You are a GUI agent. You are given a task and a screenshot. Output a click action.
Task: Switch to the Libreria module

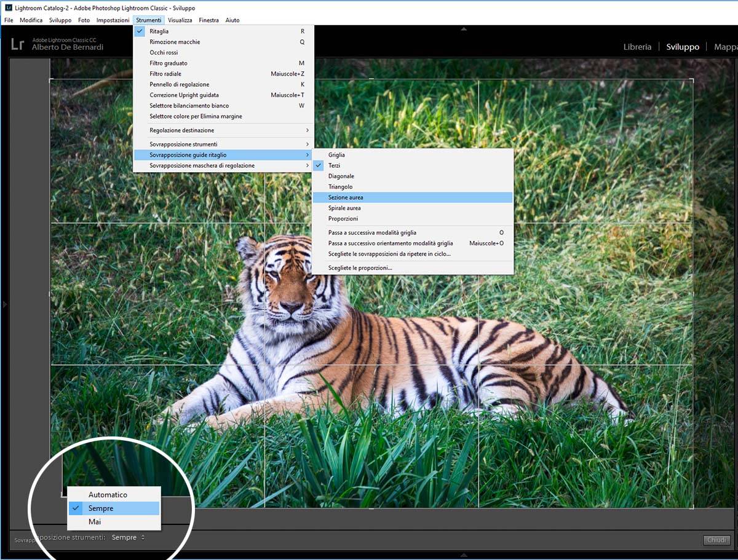point(637,47)
